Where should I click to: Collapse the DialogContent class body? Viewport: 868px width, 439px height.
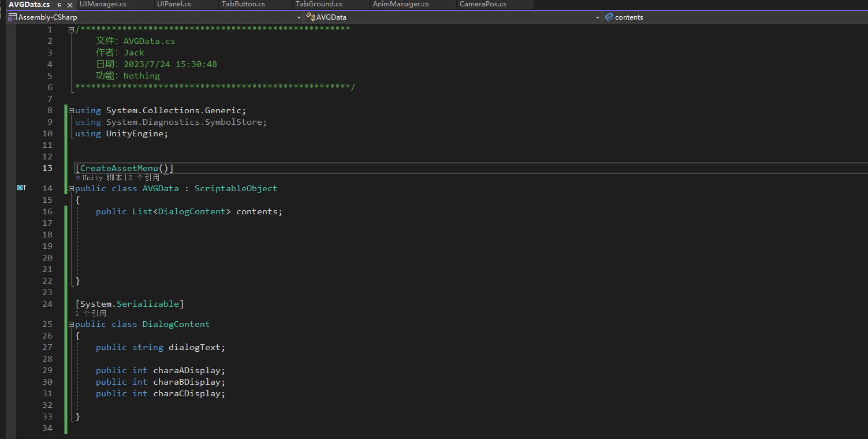(x=71, y=324)
